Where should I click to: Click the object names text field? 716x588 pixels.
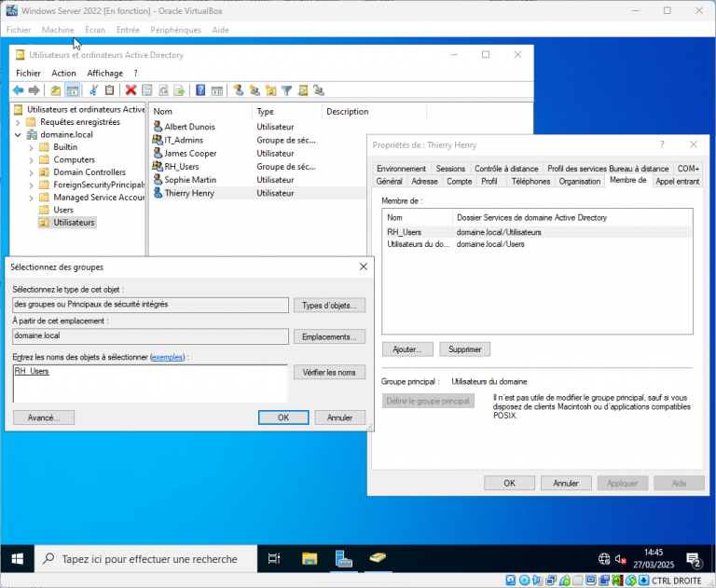149,382
